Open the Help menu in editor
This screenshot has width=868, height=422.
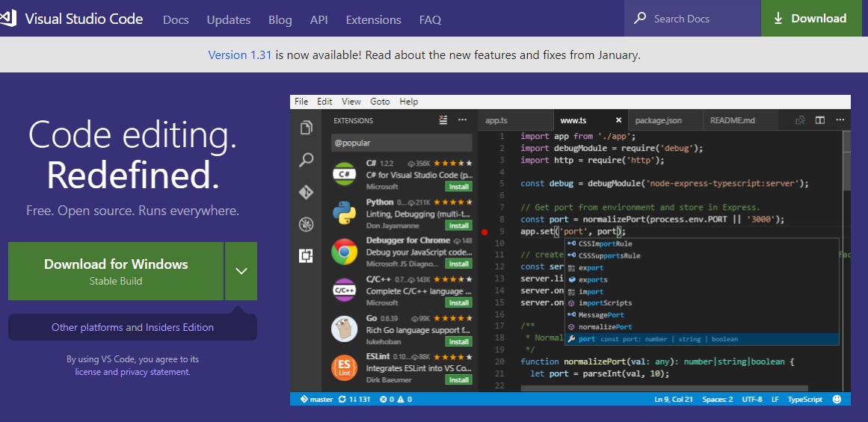[x=408, y=102]
